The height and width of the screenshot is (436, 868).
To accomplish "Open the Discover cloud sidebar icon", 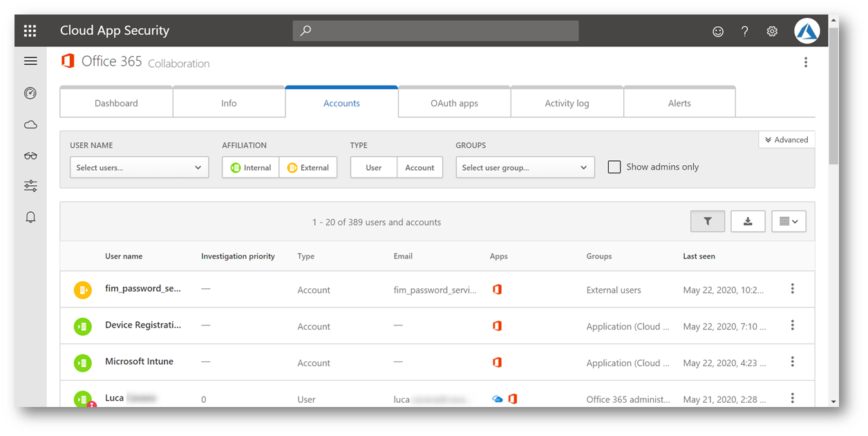I will point(30,125).
